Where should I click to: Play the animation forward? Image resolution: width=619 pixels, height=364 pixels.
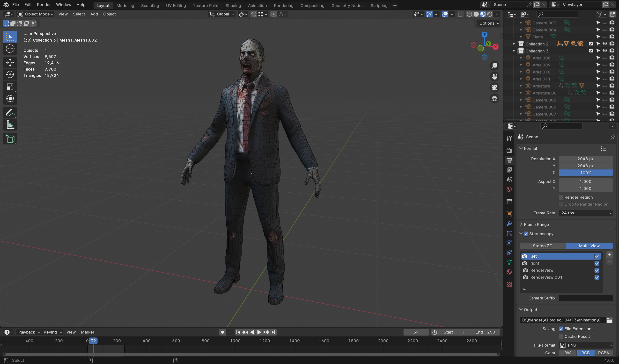(259, 332)
